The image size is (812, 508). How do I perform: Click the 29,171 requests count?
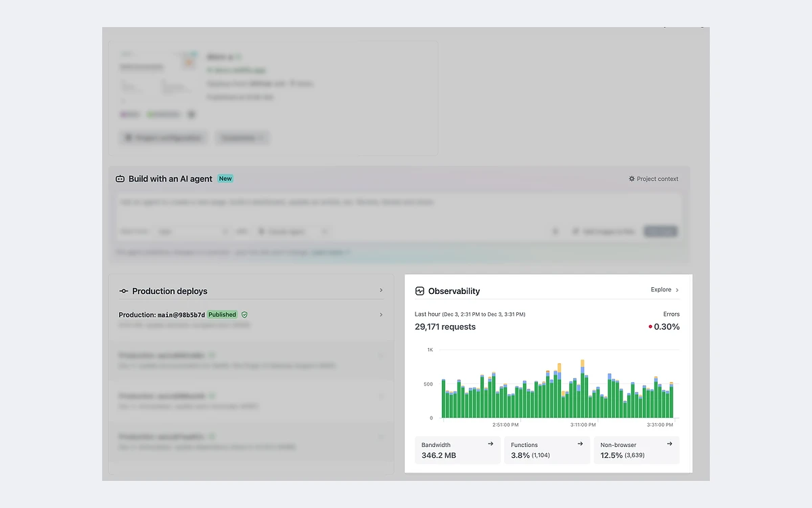click(x=445, y=326)
